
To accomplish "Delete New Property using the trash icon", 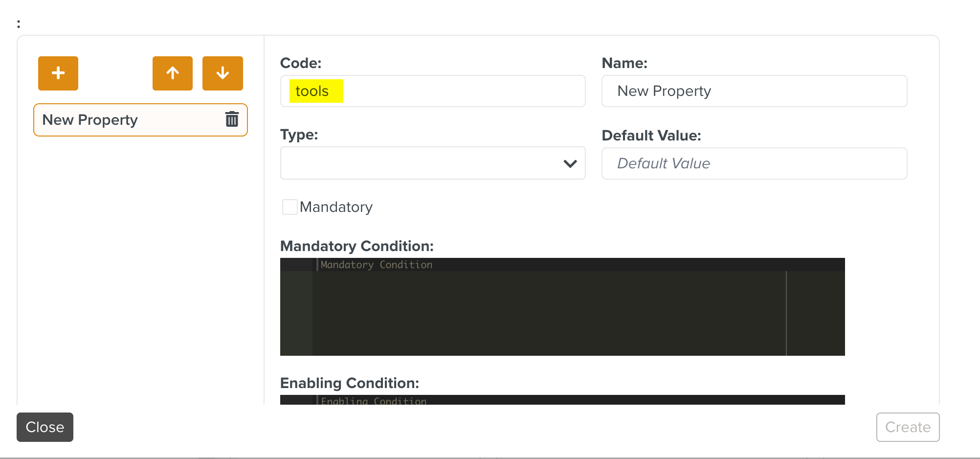I will tap(232, 119).
